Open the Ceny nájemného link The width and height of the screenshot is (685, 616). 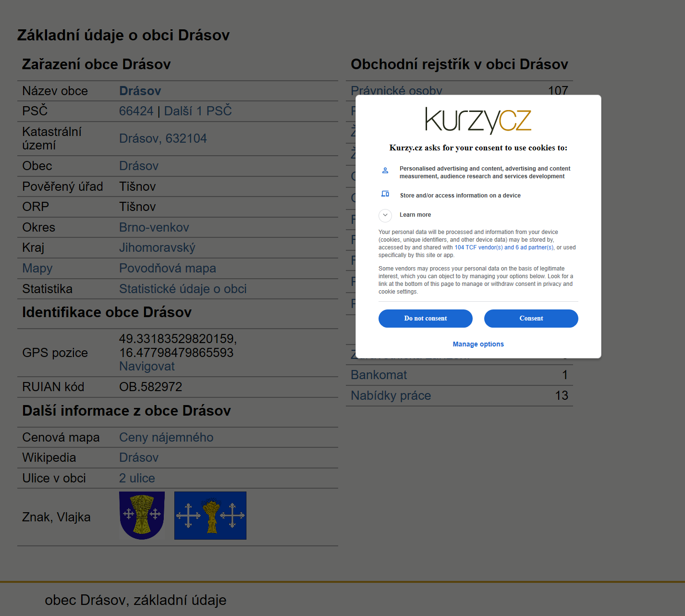[166, 437]
